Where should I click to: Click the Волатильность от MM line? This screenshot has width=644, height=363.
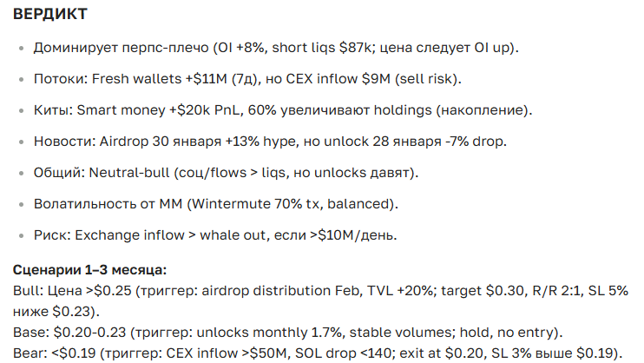(215, 204)
